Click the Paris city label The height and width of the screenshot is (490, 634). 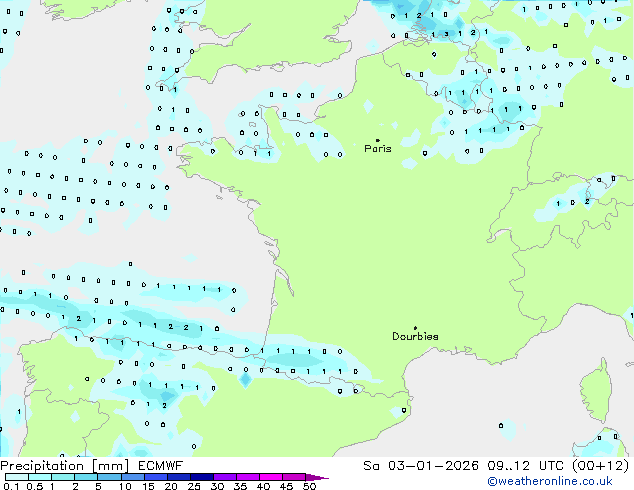coord(378,149)
